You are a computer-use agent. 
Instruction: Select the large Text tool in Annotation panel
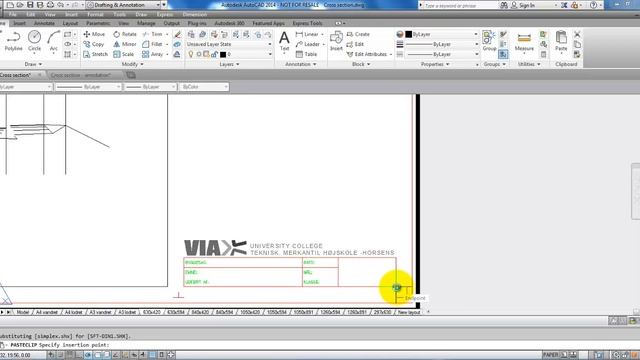click(x=284, y=41)
